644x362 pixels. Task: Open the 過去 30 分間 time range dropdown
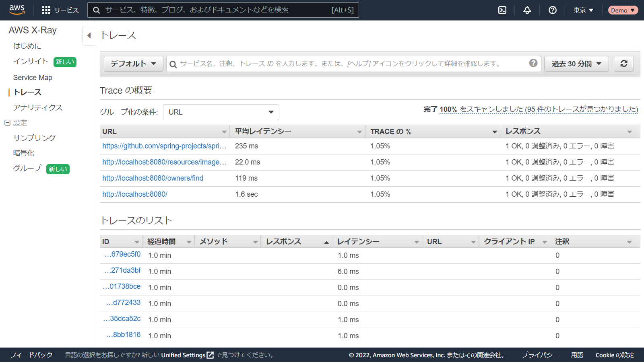(576, 64)
